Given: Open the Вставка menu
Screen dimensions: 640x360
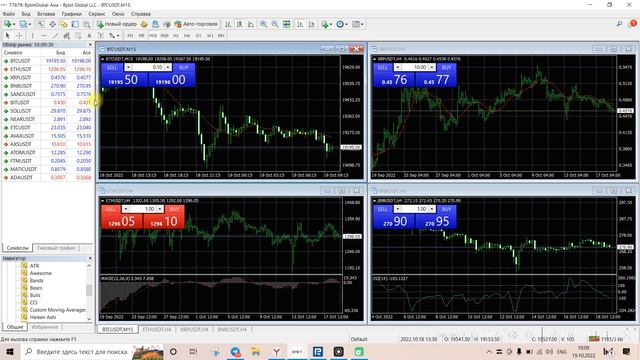Looking at the screenshot, I should click(46, 14).
